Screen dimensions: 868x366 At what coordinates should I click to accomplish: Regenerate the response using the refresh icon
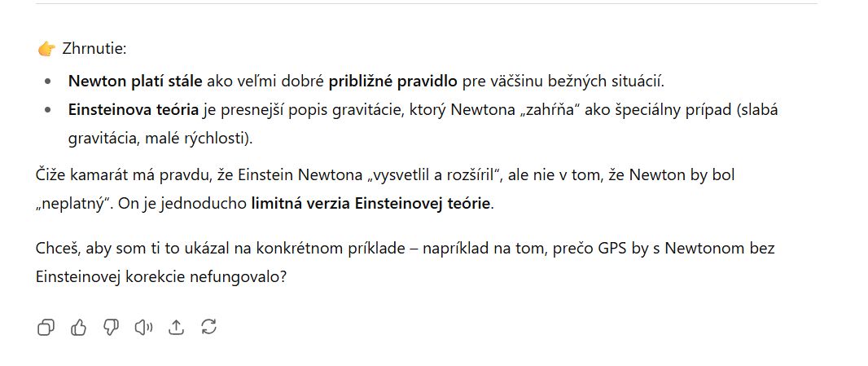point(208,328)
